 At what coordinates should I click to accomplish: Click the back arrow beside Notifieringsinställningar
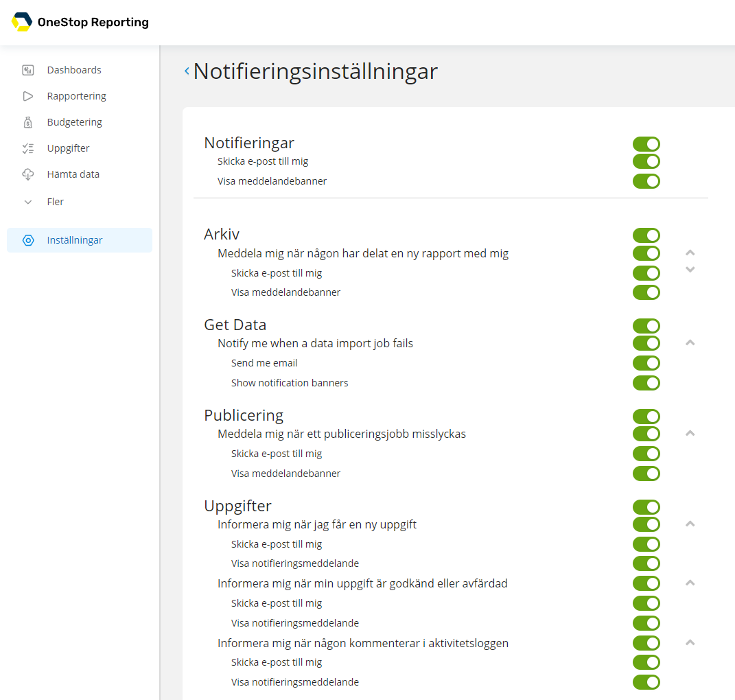pos(185,70)
